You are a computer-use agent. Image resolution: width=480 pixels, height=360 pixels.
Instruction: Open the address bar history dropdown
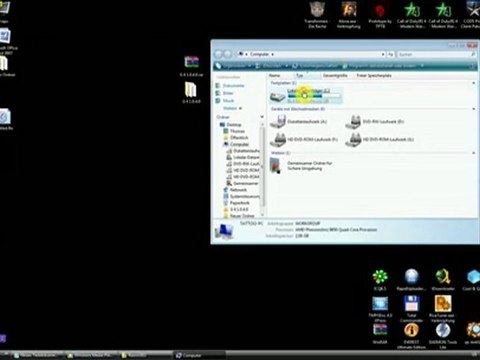coord(383,54)
